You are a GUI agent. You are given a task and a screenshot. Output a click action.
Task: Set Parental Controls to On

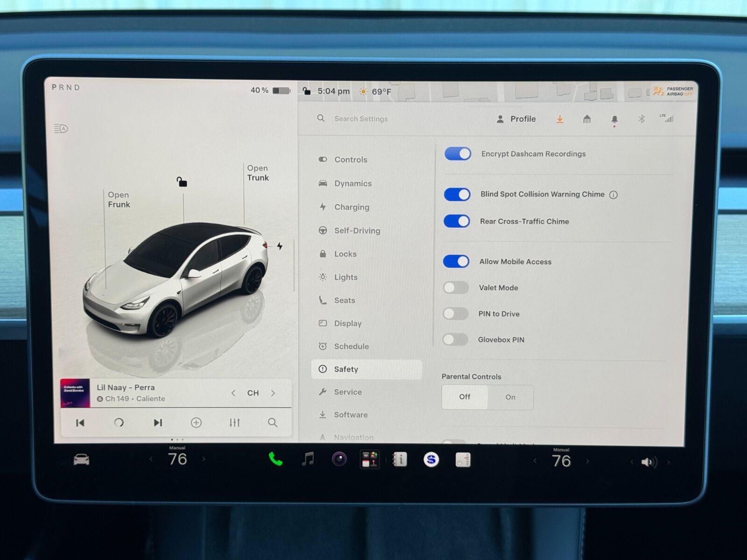pos(510,397)
